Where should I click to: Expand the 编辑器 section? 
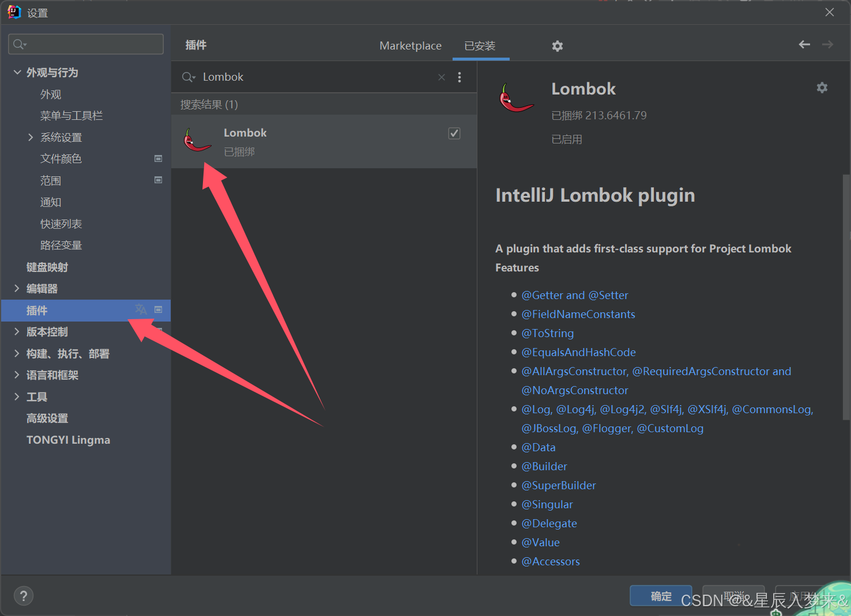pyautogui.click(x=17, y=288)
